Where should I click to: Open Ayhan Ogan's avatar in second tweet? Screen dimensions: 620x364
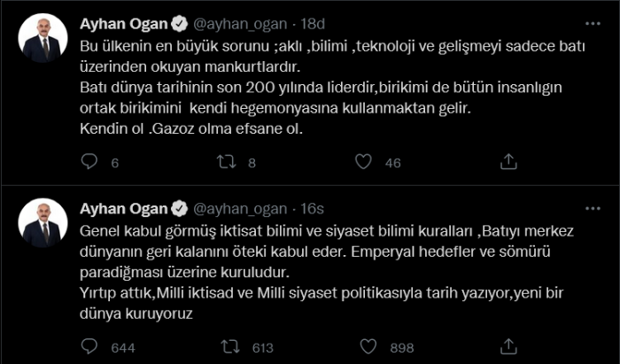click(x=42, y=227)
